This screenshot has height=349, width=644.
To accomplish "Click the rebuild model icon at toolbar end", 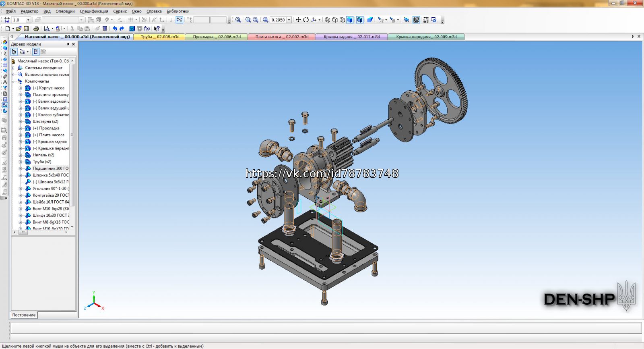I will tap(433, 20).
